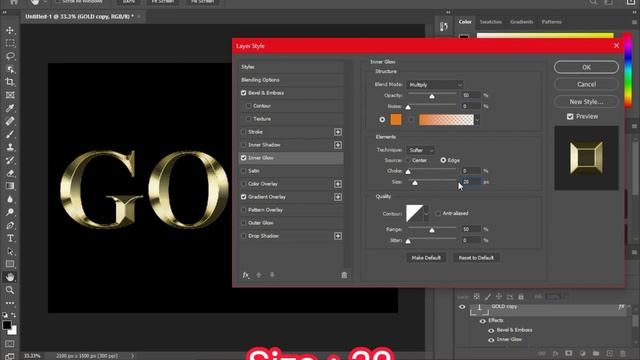Enable Anti-aliased for the contour
This screenshot has width=640, height=360.
click(x=438, y=213)
